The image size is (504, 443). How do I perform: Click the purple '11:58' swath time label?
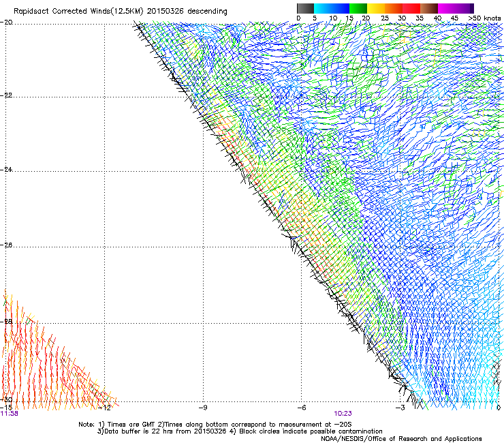click(x=10, y=414)
